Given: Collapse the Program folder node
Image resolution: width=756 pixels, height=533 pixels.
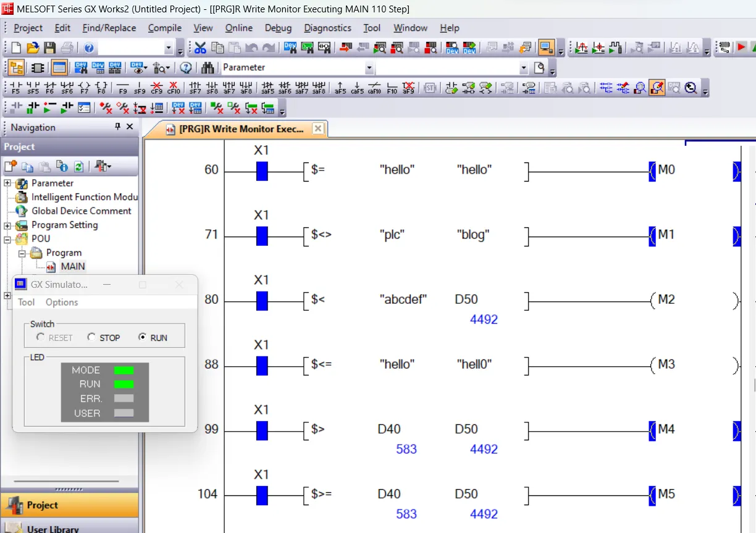Looking at the screenshot, I should (x=22, y=253).
